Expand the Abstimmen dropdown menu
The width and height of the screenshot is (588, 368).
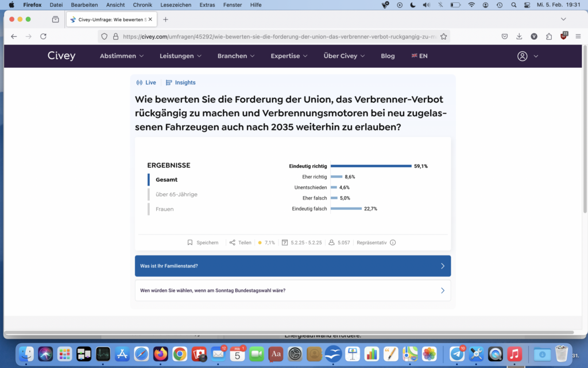tap(121, 56)
